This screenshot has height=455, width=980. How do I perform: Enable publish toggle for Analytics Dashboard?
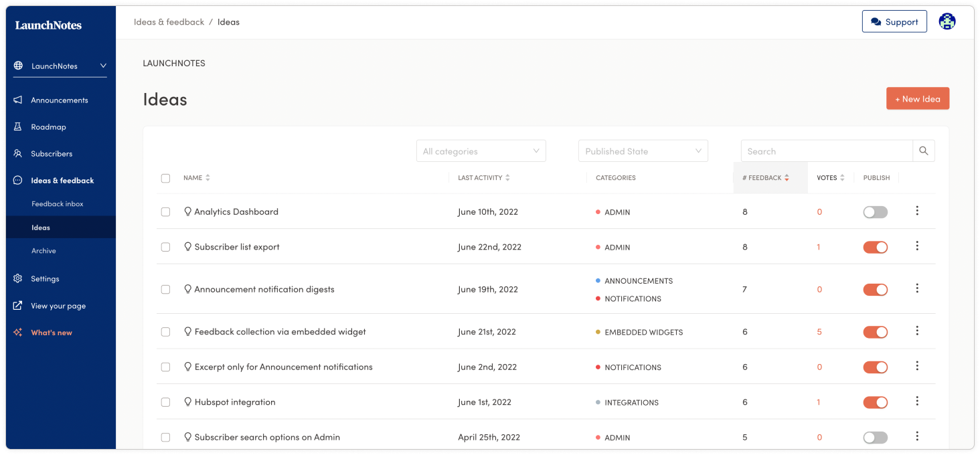tap(876, 212)
